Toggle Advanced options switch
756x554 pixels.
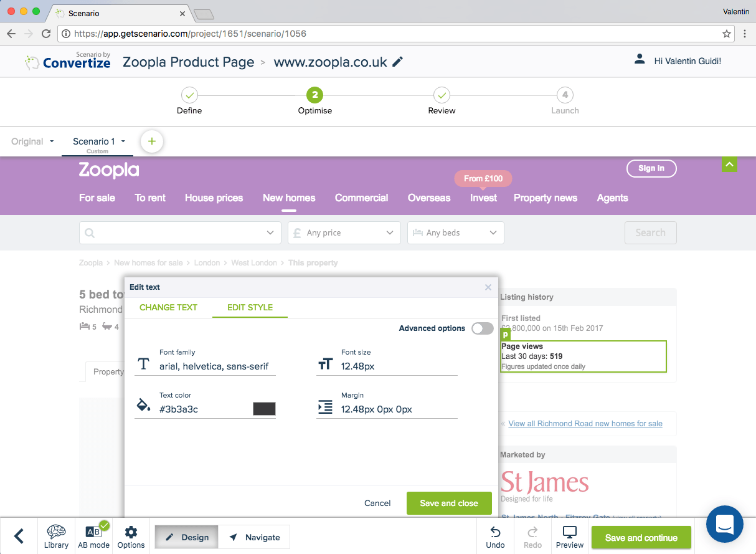[x=482, y=328]
